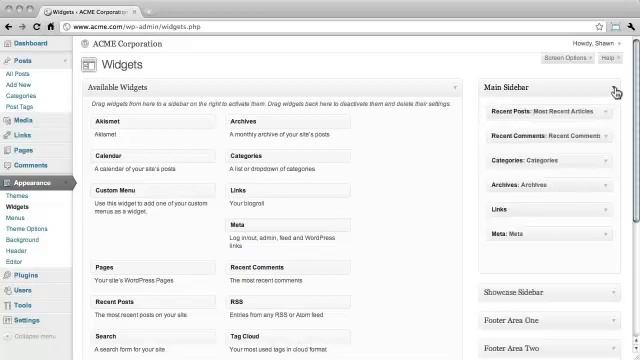
Task: Collapse the Main Sidebar panel arrow
Action: (x=613, y=87)
